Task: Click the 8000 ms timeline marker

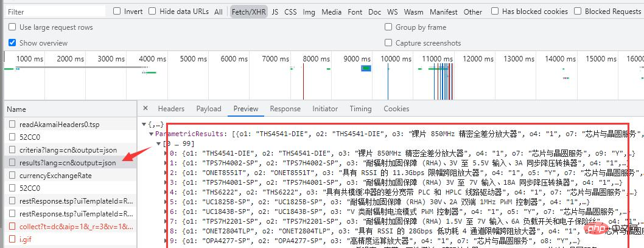Action: pyautogui.click(x=317, y=59)
